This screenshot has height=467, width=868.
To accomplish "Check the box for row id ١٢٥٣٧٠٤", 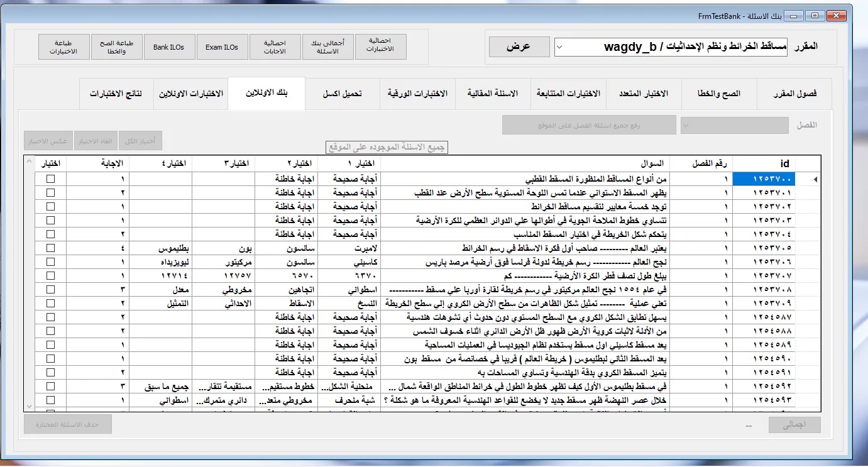I will [51, 234].
